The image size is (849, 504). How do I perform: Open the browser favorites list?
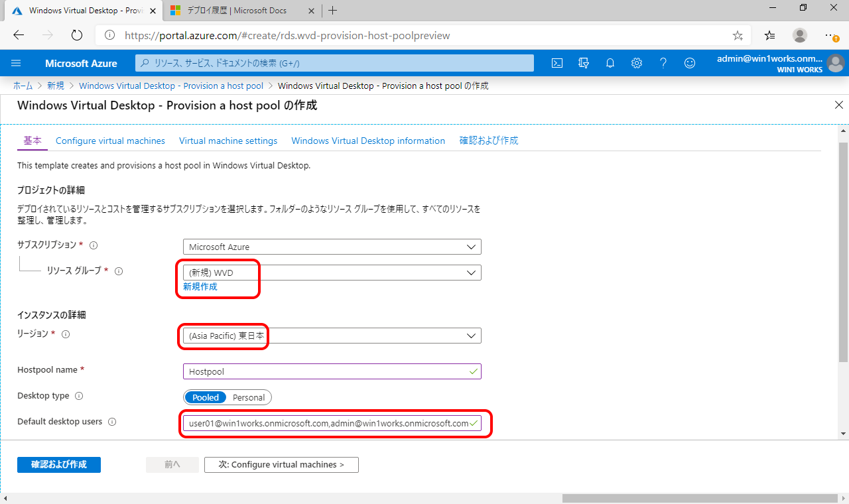(769, 35)
